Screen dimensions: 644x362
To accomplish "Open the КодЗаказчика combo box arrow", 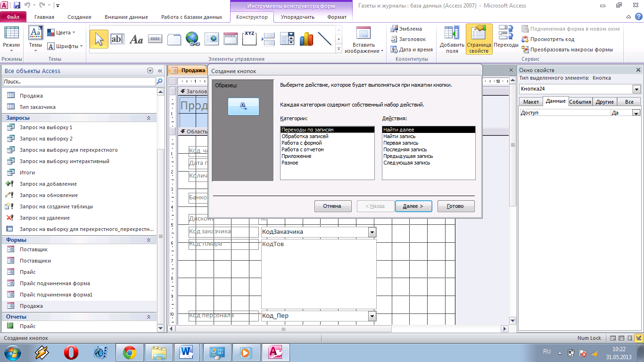I will (372, 232).
